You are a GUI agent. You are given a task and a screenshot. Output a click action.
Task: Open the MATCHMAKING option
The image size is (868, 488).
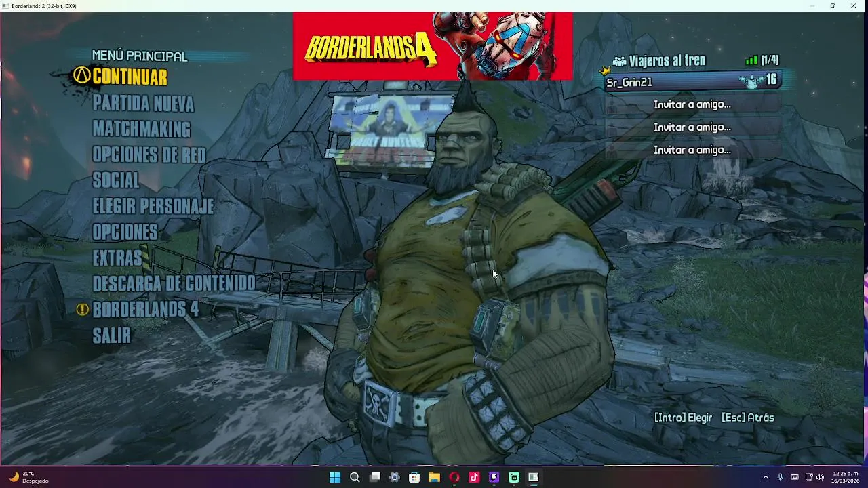tap(141, 129)
